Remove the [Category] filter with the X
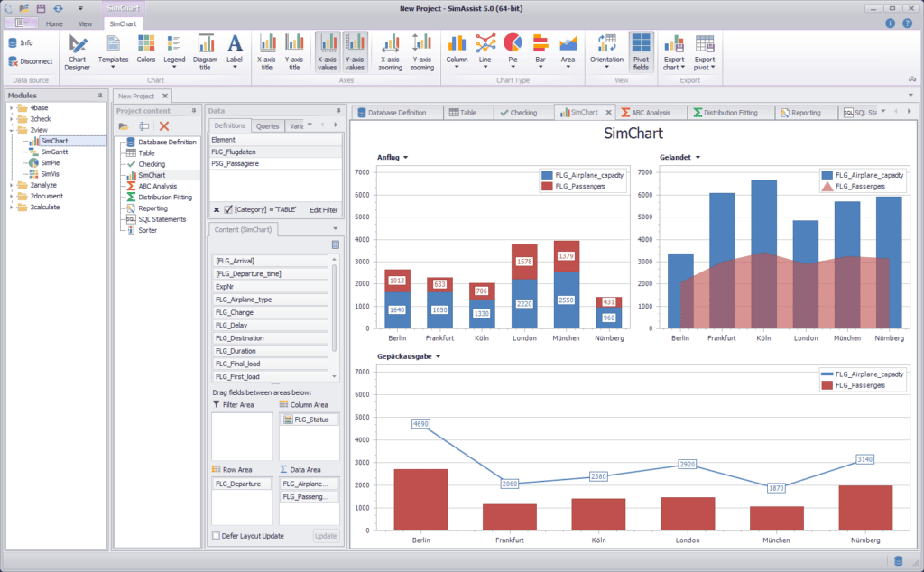The width and height of the screenshot is (924, 572). [x=217, y=209]
